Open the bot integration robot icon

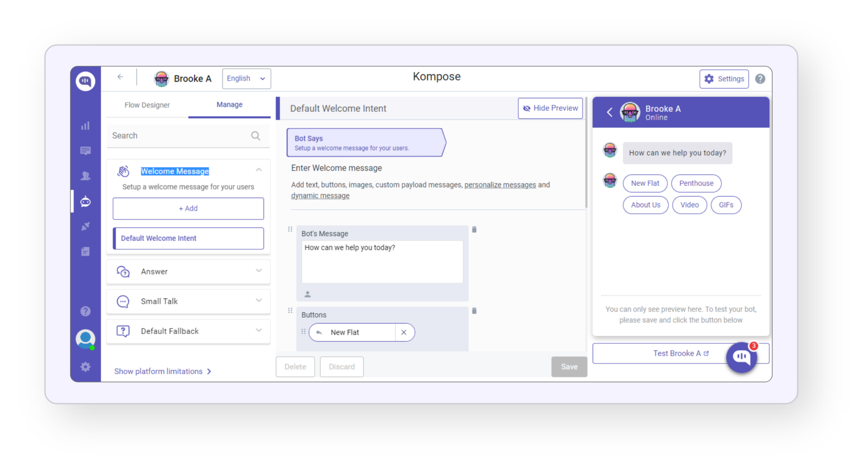tap(85, 202)
